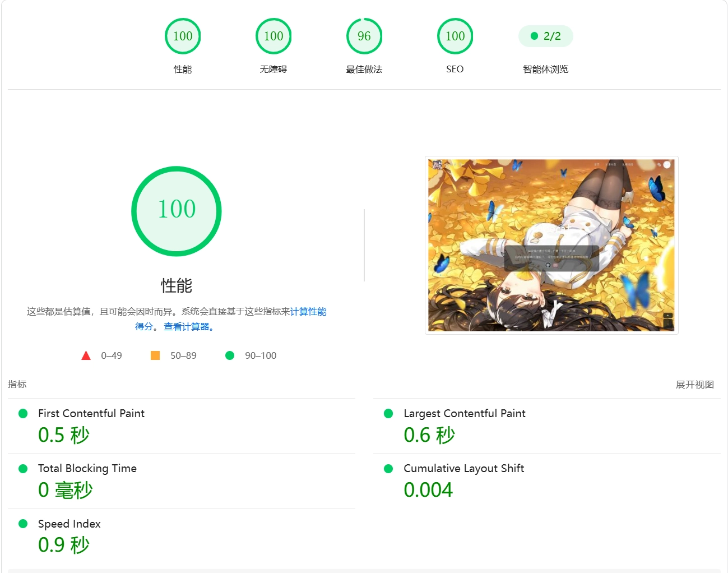Click the large 100 performance gauge
The image size is (728, 573).
point(177,211)
